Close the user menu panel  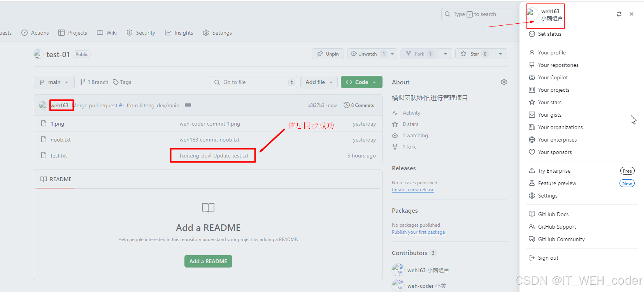click(x=632, y=14)
